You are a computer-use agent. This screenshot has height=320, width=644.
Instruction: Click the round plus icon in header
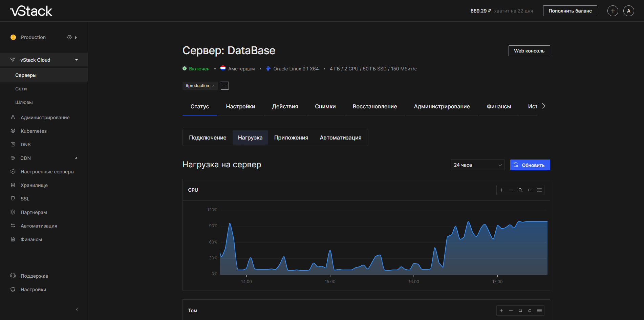[x=613, y=11]
